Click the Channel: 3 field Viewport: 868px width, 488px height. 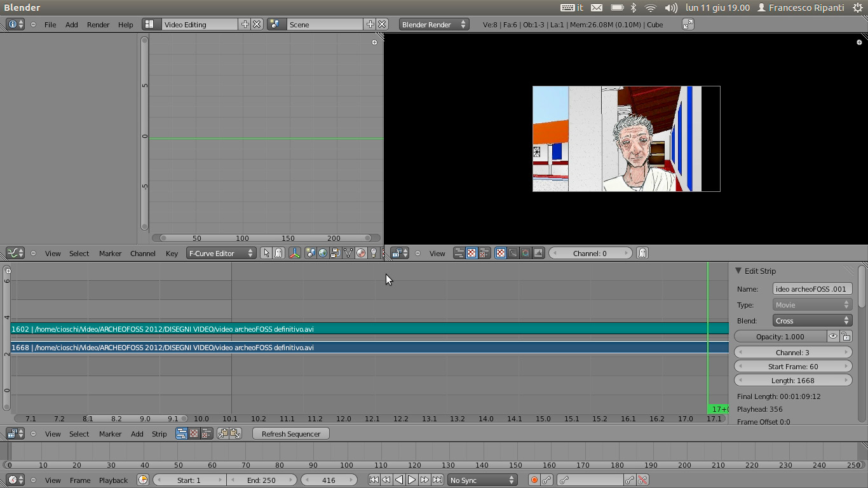(x=793, y=352)
